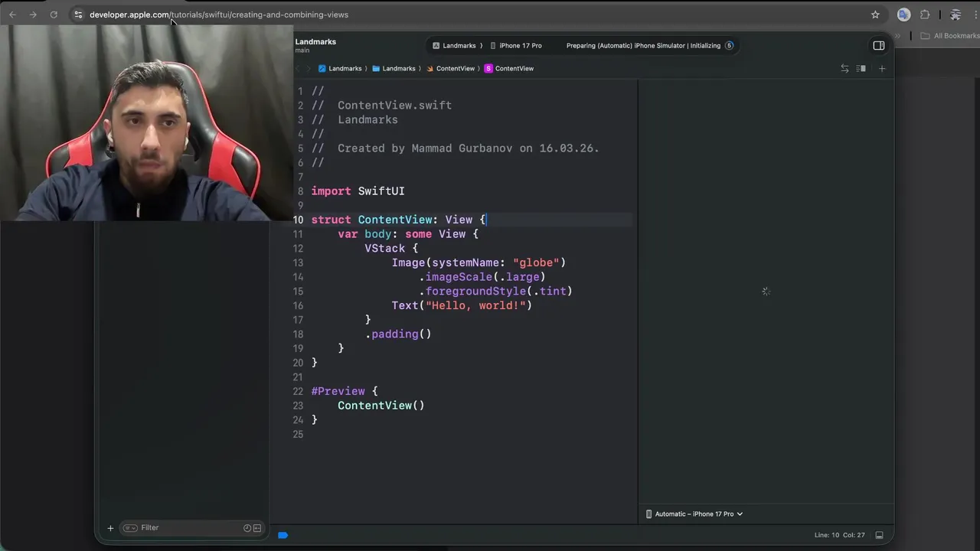Click the .padding() modifier
The image size is (980, 551).
tap(398, 334)
